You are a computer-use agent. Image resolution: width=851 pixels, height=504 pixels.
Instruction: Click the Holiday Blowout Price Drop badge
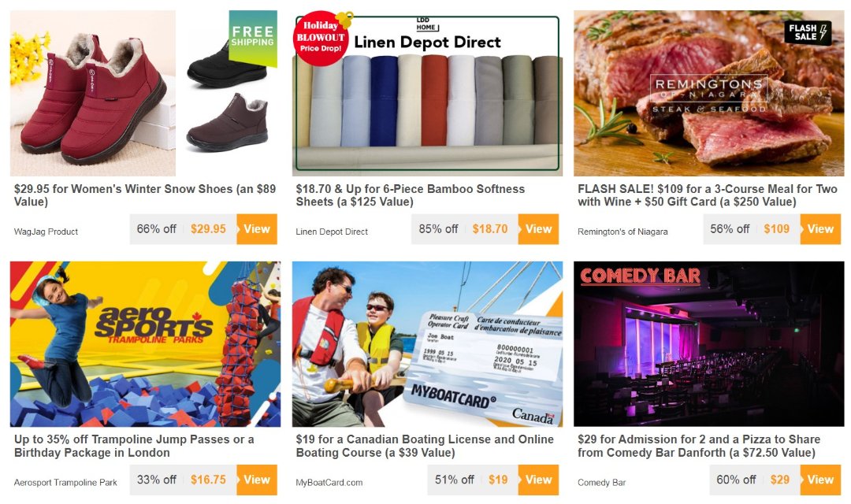(321, 39)
